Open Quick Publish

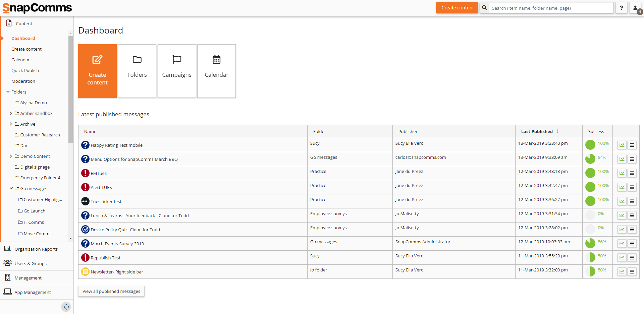(25, 70)
